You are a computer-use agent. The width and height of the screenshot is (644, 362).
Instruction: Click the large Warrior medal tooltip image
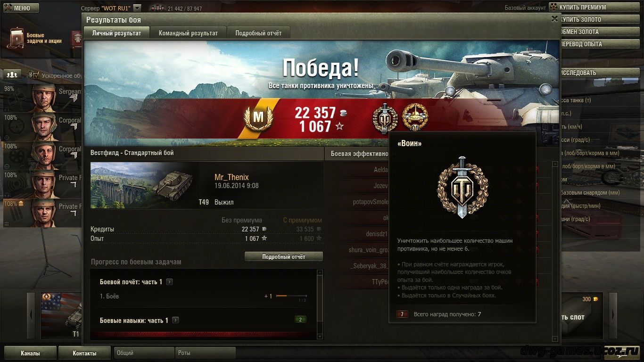(x=462, y=187)
